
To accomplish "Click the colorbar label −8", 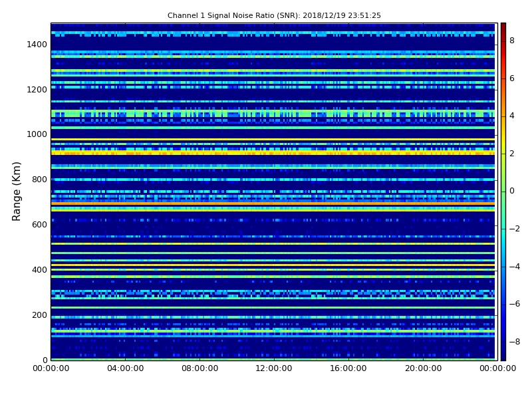I will pos(515,342).
